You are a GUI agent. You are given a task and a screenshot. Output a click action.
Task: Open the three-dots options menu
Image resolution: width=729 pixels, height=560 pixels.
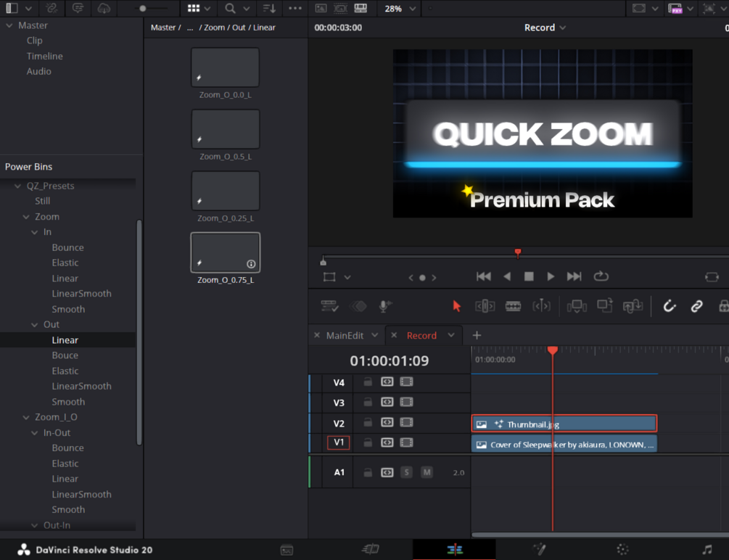tap(295, 8)
